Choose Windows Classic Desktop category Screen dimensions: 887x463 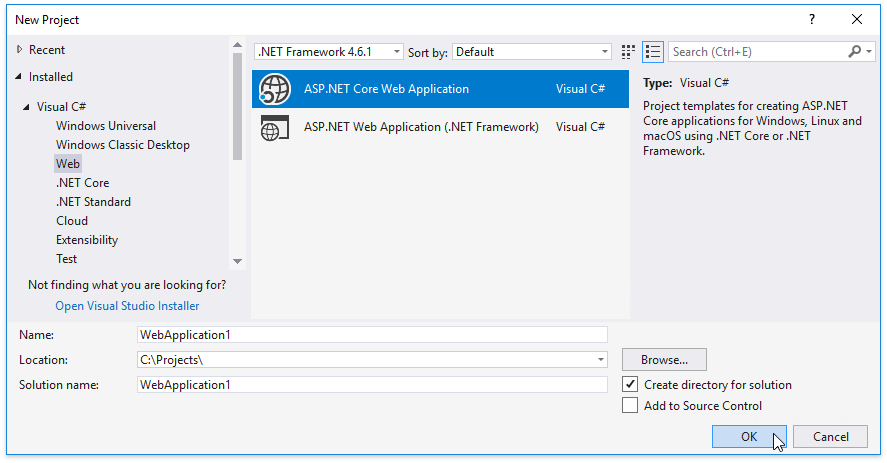(122, 145)
